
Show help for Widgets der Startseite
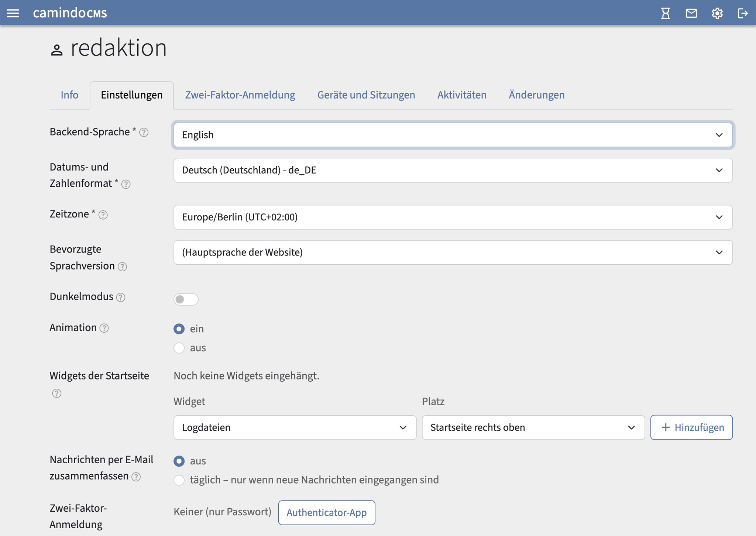[x=56, y=393]
